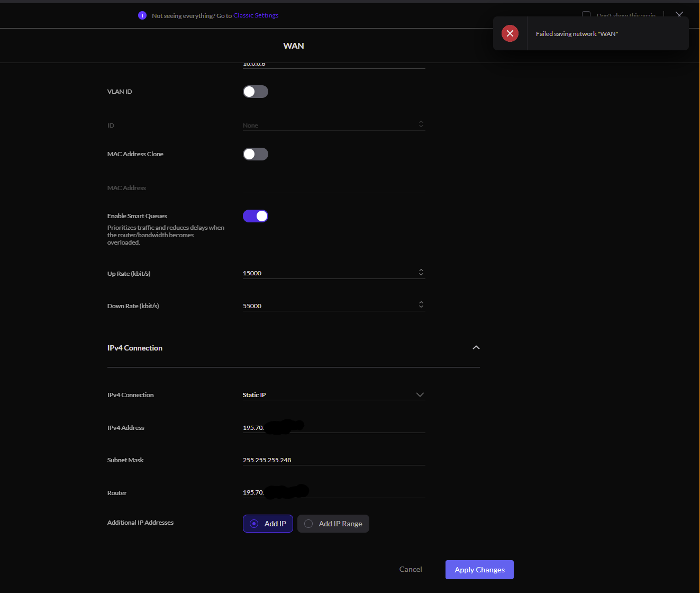
Task: Open the Classic Settings link
Action: point(256,15)
